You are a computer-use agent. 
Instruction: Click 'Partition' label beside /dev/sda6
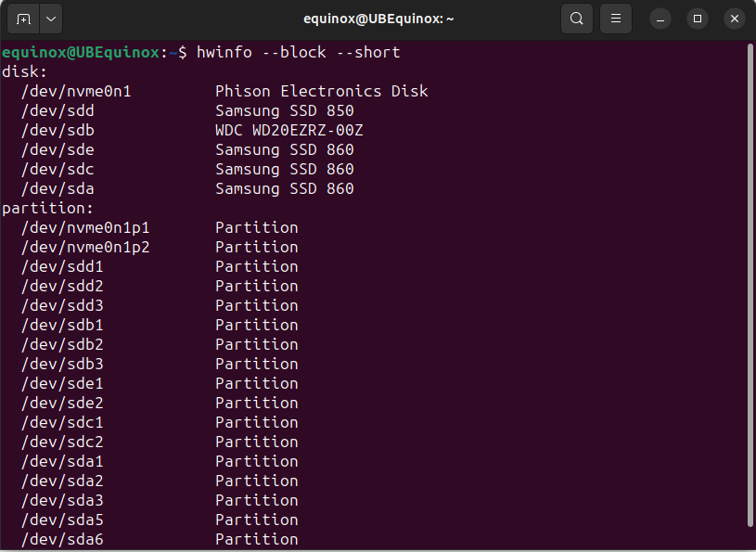(257, 539)
